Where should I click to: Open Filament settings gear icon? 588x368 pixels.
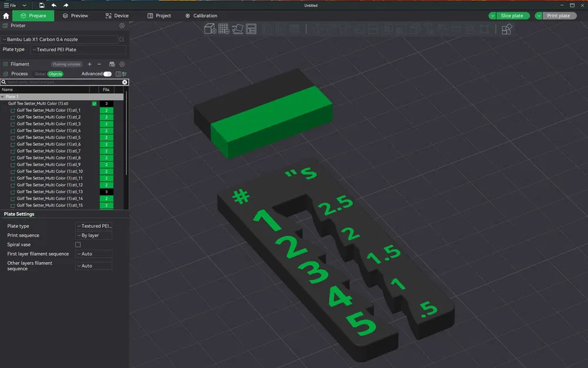click(x=122, y=64)
